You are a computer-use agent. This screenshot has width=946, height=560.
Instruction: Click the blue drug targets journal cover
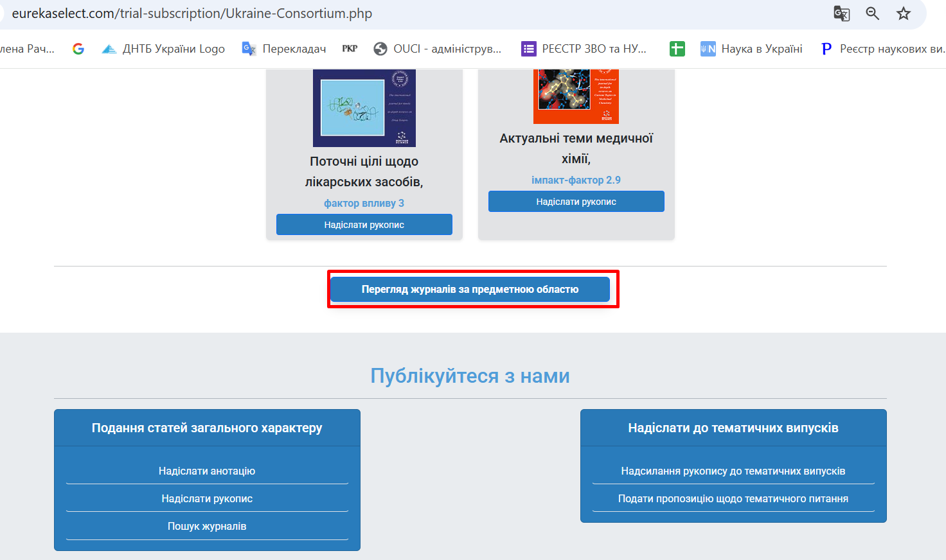[x=364, y=108]
